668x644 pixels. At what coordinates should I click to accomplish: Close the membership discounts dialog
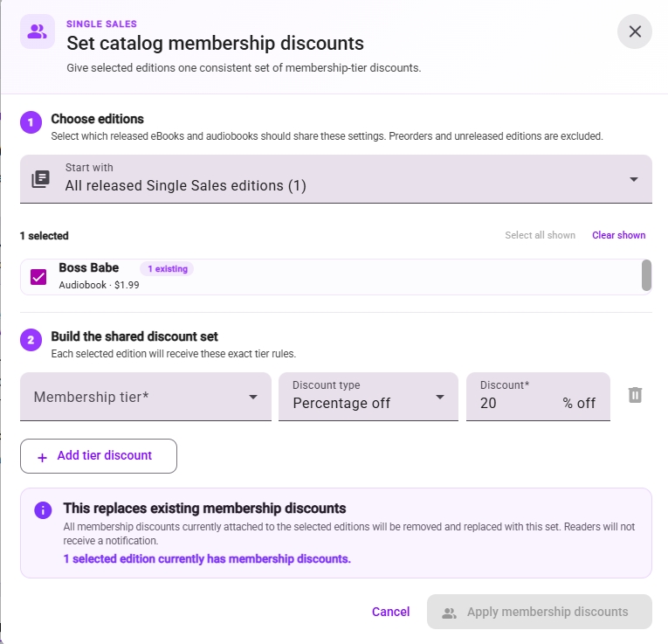coord(634,31)
